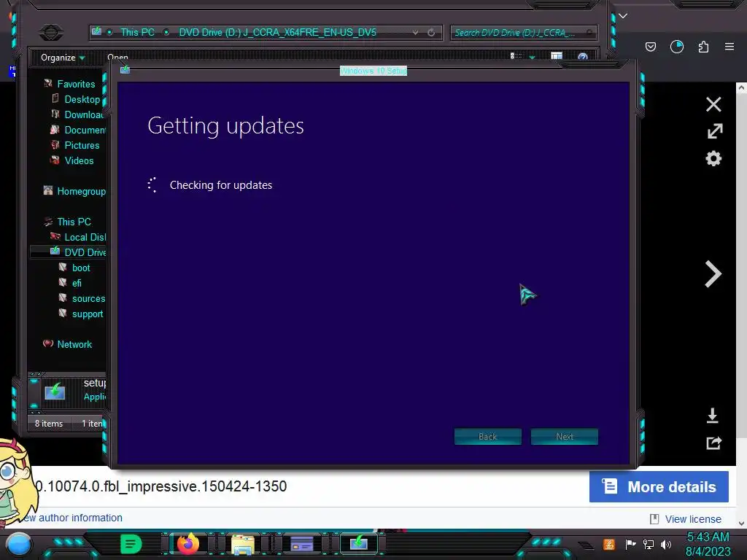Open the Firefox extensions puzzle icon
747x560 pixels.
[x=703, y=47]
